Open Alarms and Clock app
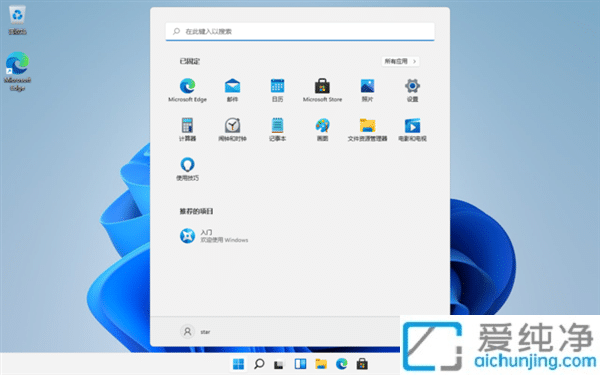 232,129
